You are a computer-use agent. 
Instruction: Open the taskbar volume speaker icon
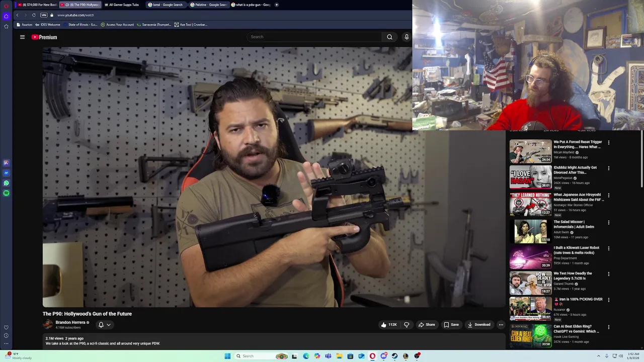pyautogui.click(x=621, y=356)
